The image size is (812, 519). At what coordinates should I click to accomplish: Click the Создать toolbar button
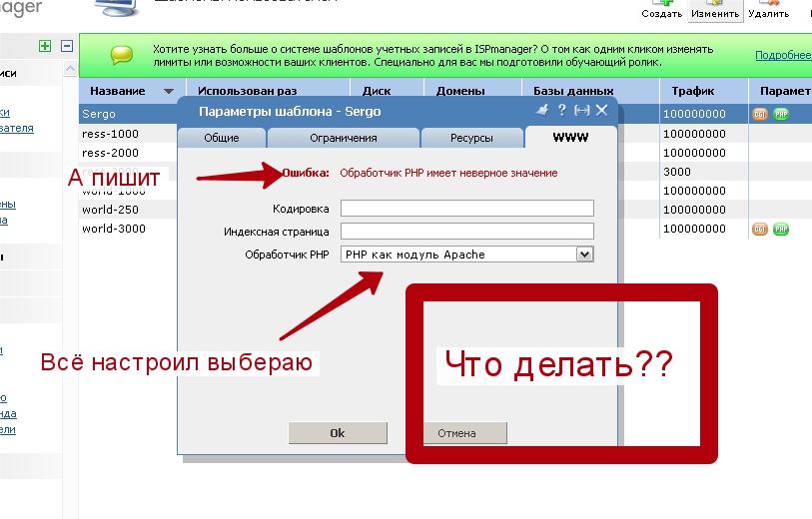click(x=662, y=10)
